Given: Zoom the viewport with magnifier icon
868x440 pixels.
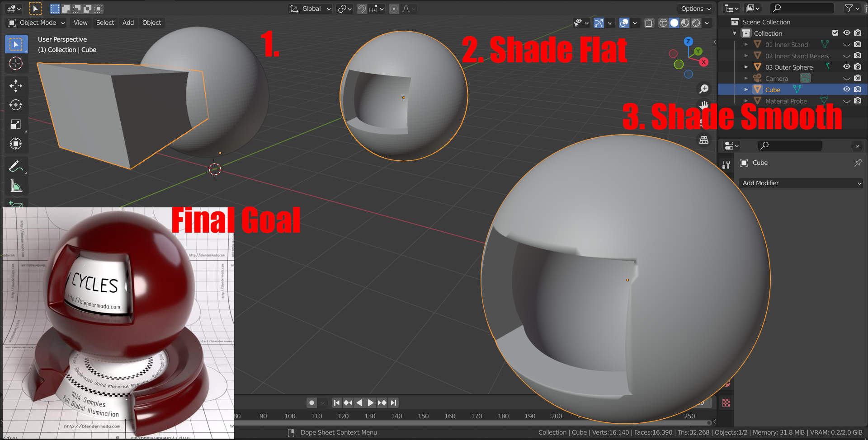Looking at the screenshot, I should coord(704,89).
